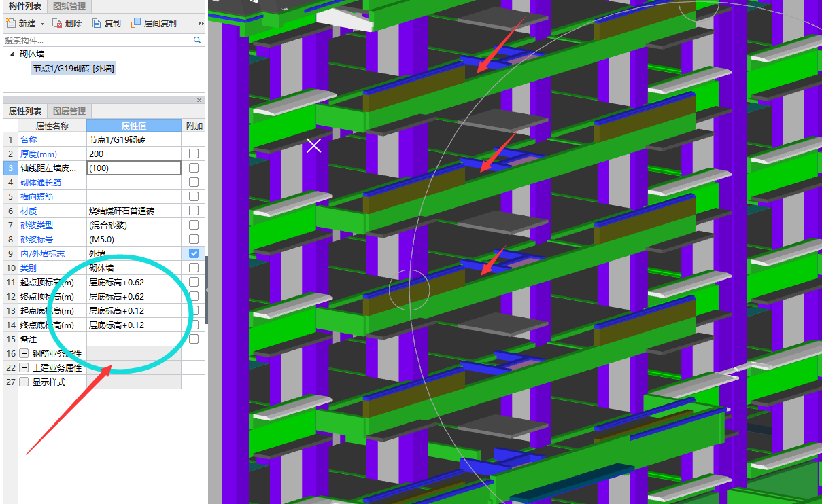This screenshot has width=822, height=504.
Task: Tick the 附加 checkbox for 横向短筋
Action: (x=194, y=196)
